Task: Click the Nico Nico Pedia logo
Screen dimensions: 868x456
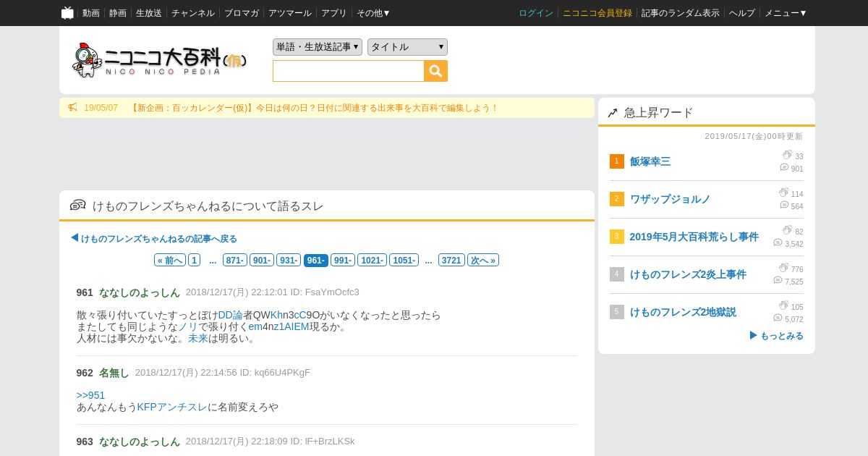Action: coord(159,60)
